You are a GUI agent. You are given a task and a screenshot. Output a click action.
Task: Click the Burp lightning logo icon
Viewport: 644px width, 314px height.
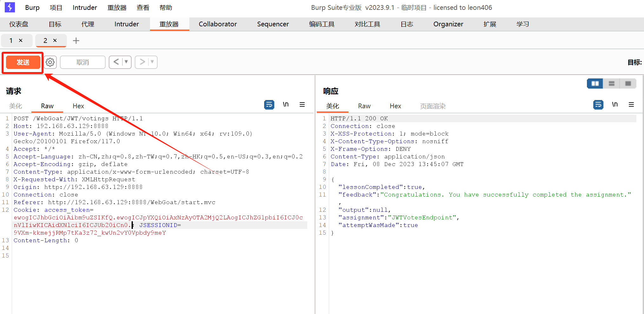click(x=10, y=7)
